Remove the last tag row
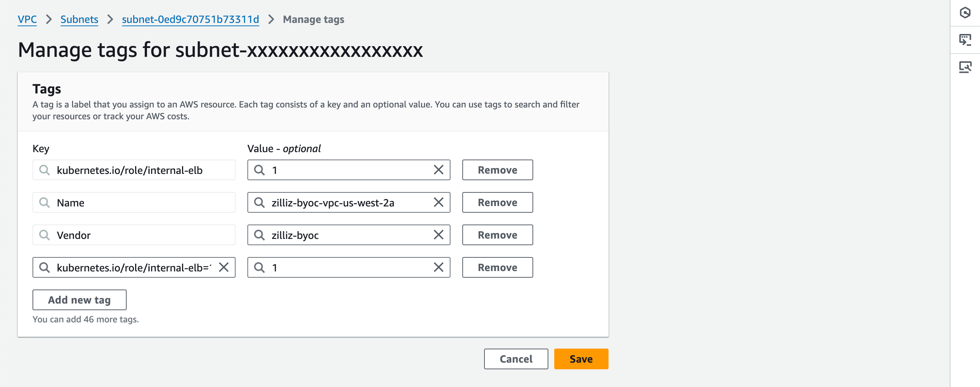Viewport: 980px width, 387px height. [x=497, y=267]
